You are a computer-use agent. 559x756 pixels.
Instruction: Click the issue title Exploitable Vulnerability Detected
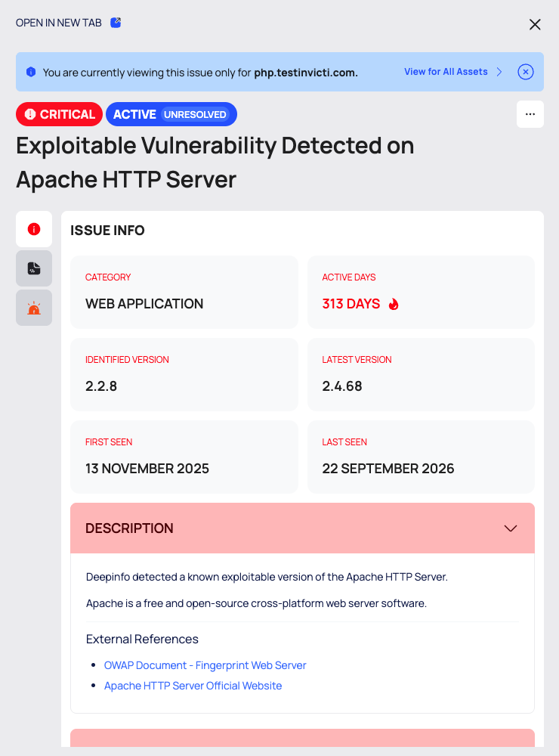(x=215, y=163)
